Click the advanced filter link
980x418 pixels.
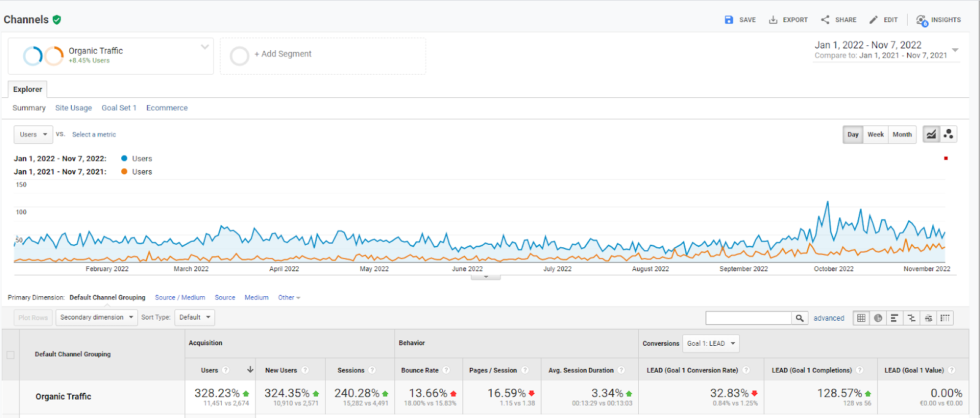[x=829, y=318]
